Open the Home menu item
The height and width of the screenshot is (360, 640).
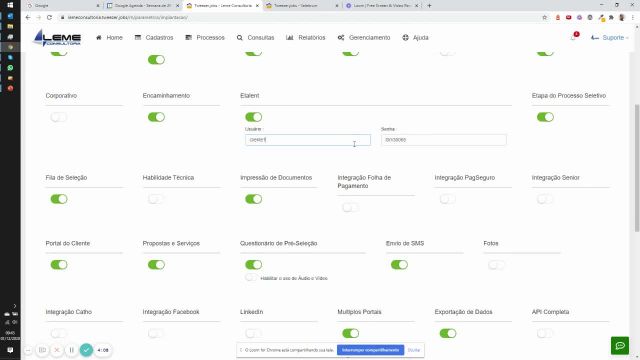[109, 38]
